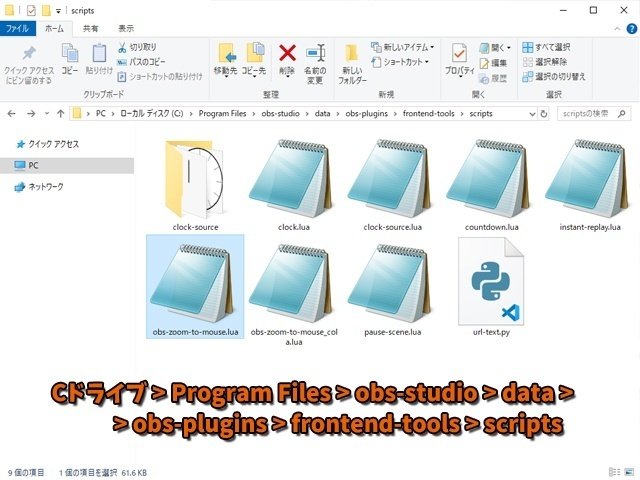Open the File (ファイル) tab
This screenshot has height=480, width=640.
tap(18, 29)
